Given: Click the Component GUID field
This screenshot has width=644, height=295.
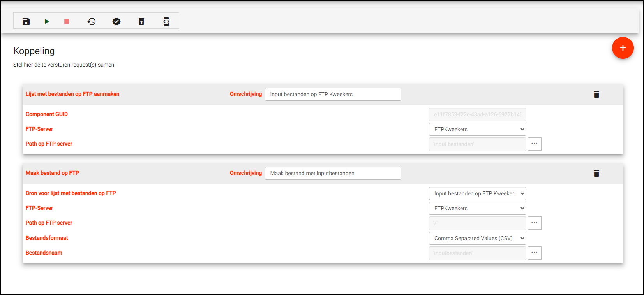Looking at the screenshot, I should pyautogui.click(x=477, y=114).
